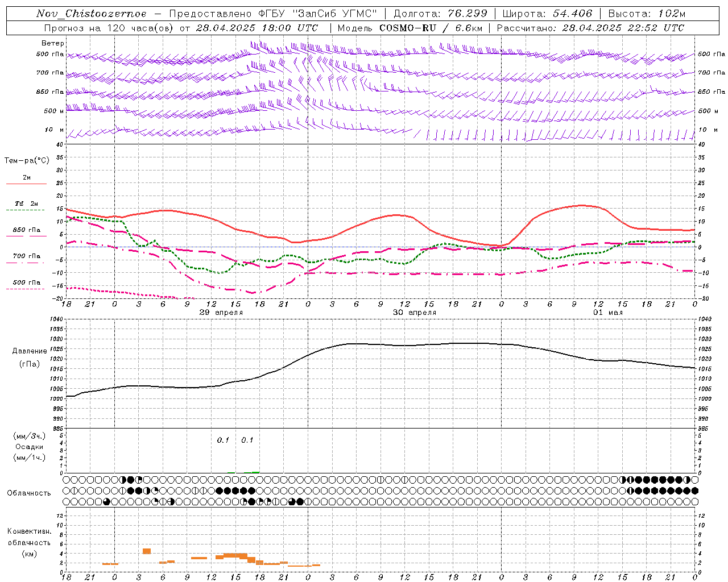Click the '850 гПа' temperature legend entry

tap(27, 230)
